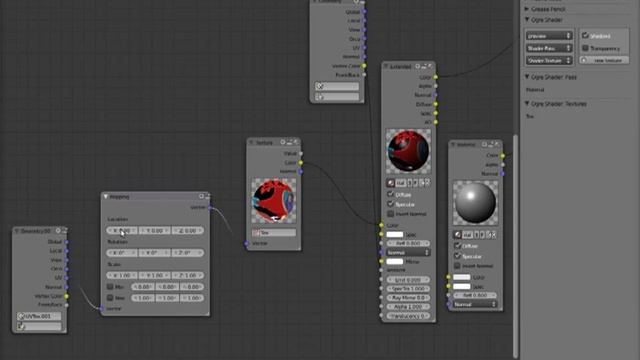The width and height of the screenshot is (640, 360).
Task: Click Scale Z field in Mapping node
Action: pyautogui.click(x=187, y=276)
